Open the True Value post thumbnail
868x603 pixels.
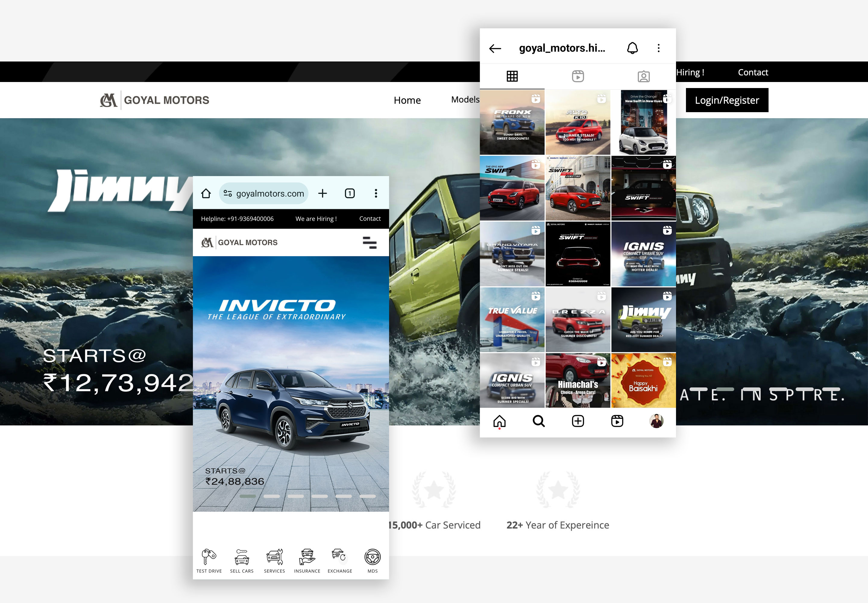512,320
